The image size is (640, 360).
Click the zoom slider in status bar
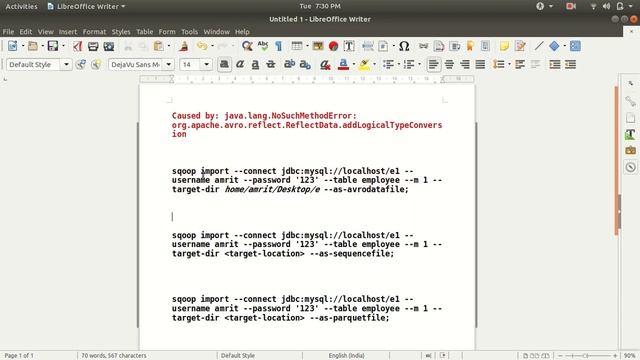coord(587,356)
